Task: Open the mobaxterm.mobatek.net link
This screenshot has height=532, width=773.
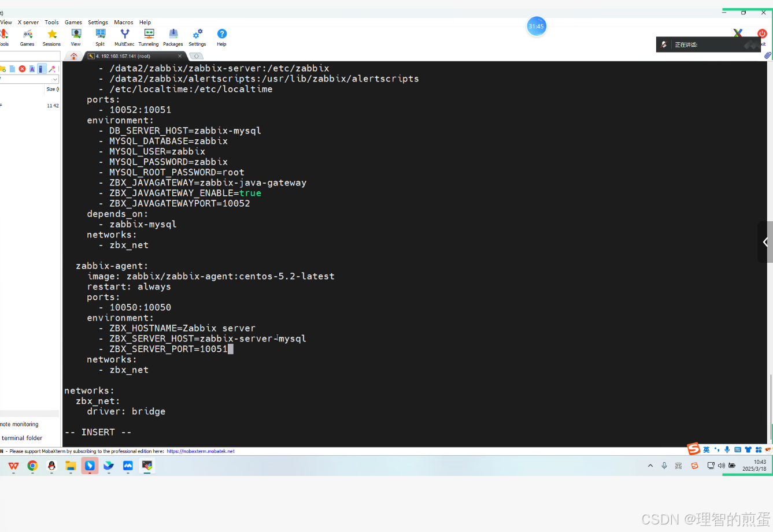Action: click(x=201, y=451)
